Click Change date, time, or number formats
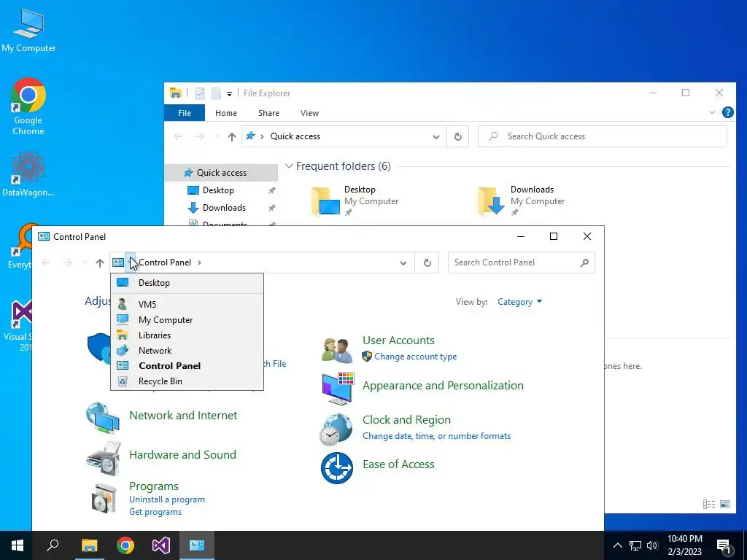 pos(436,436)
